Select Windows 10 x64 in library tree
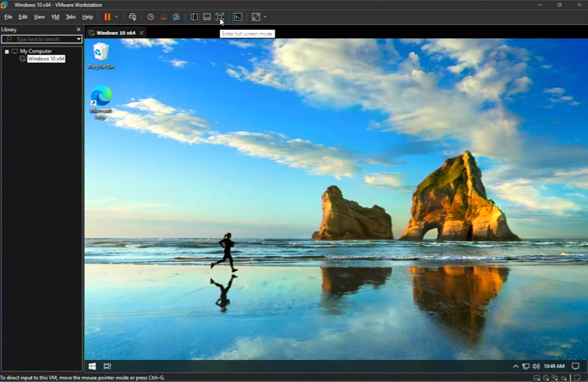The image size is (588, 382). (x=46, y=59)
